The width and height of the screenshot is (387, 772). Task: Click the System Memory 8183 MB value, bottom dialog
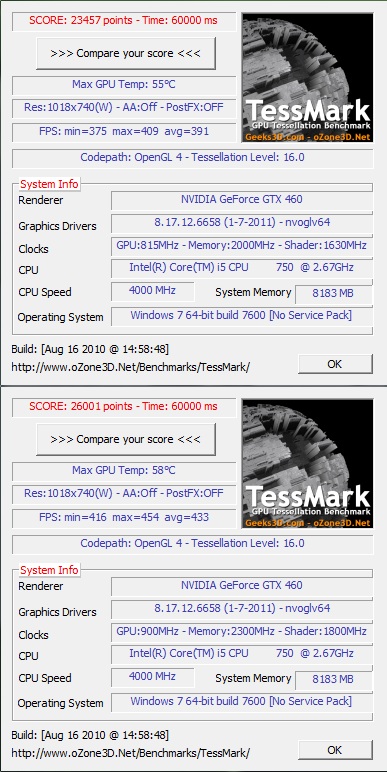pos(333,680)
